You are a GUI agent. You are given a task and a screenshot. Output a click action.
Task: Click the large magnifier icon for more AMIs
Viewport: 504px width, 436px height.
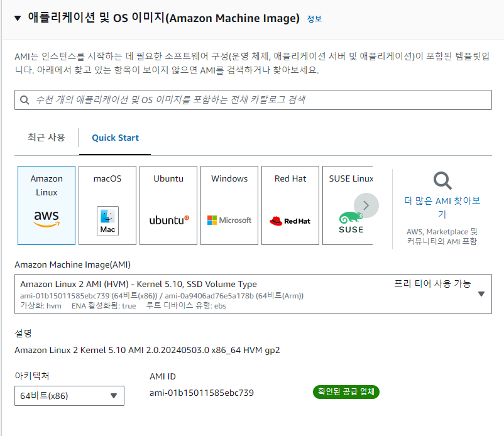(x=442, y=181)
